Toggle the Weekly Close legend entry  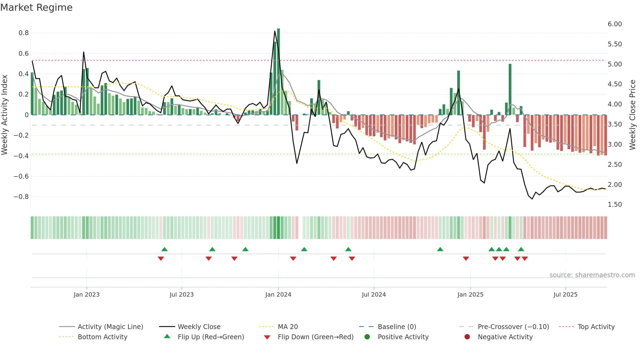click(x=190, y=327)
